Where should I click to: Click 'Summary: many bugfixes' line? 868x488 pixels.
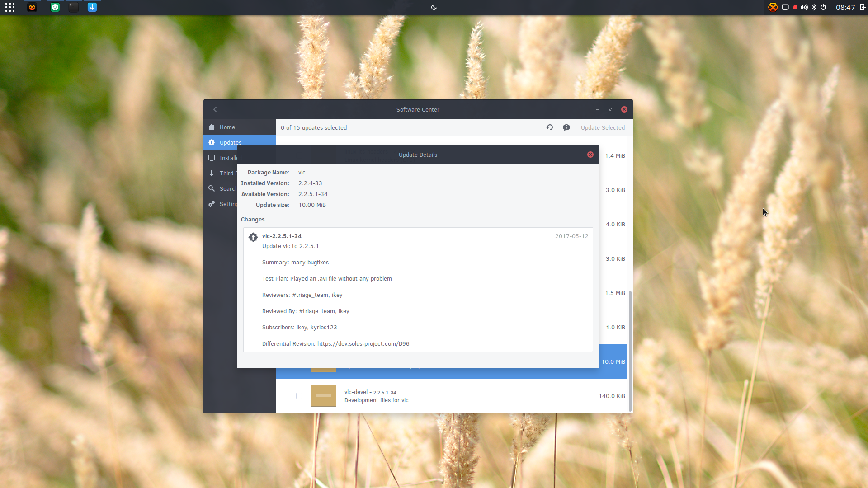point(295,262)
